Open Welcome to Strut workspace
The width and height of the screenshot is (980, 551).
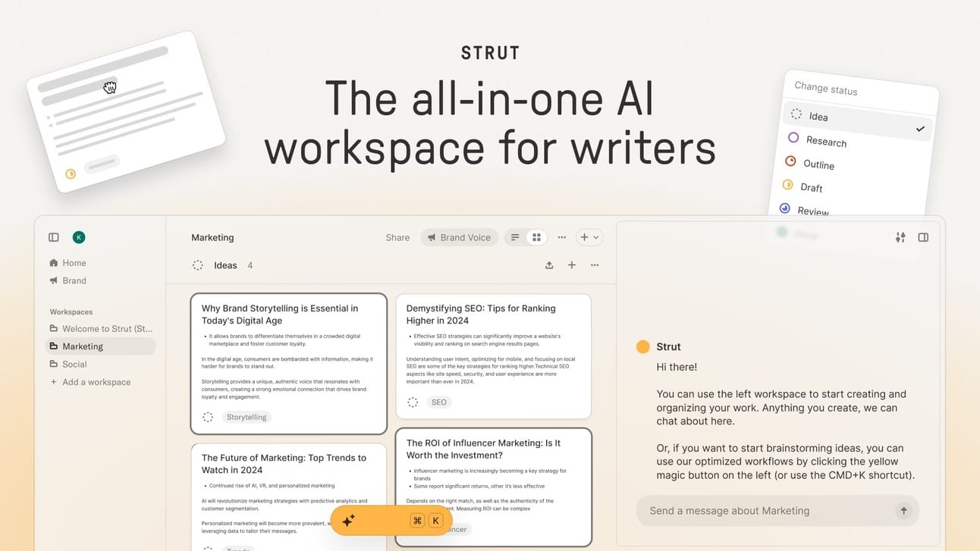coord(101,329)
